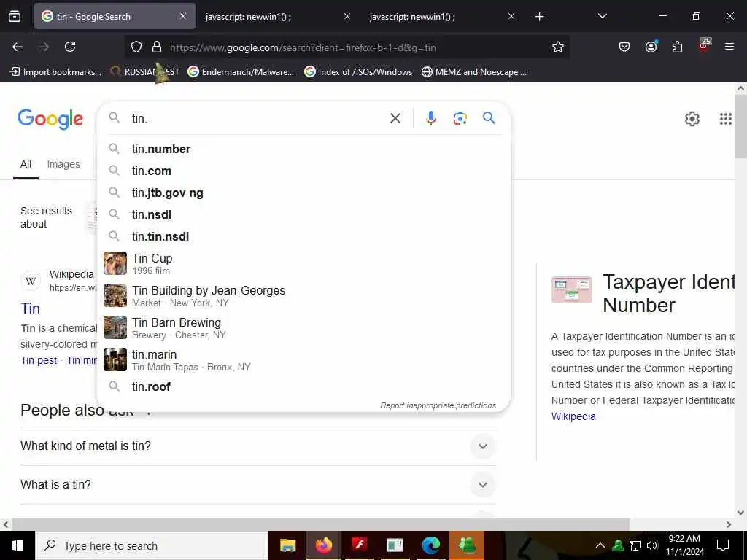The width and height of the screenshot is (747, 560).
Task: Select the All results tab
Action: click(x=26, y=164)
